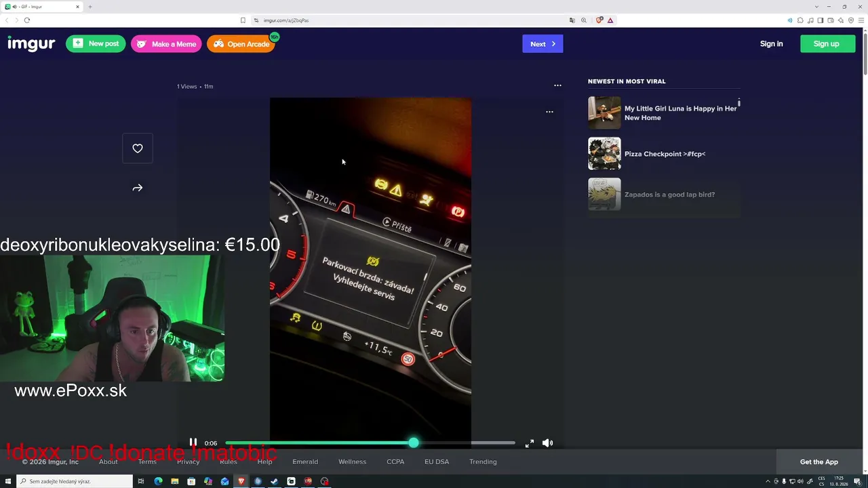Open the video's three-dot options menu
The image size is (868, 488).
tap(549, 112)
